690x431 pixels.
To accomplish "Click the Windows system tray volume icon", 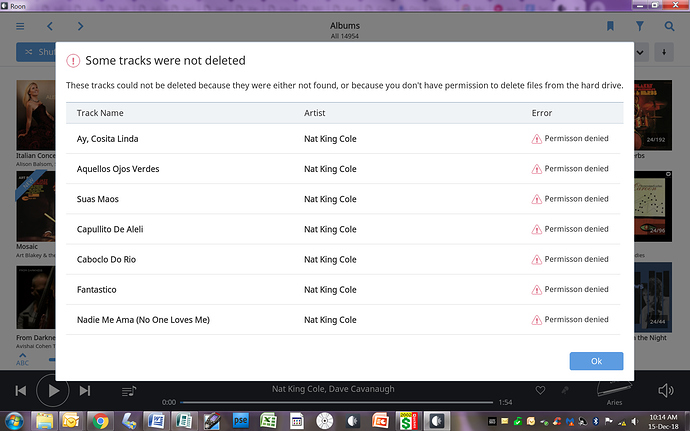I will [635, 421].
